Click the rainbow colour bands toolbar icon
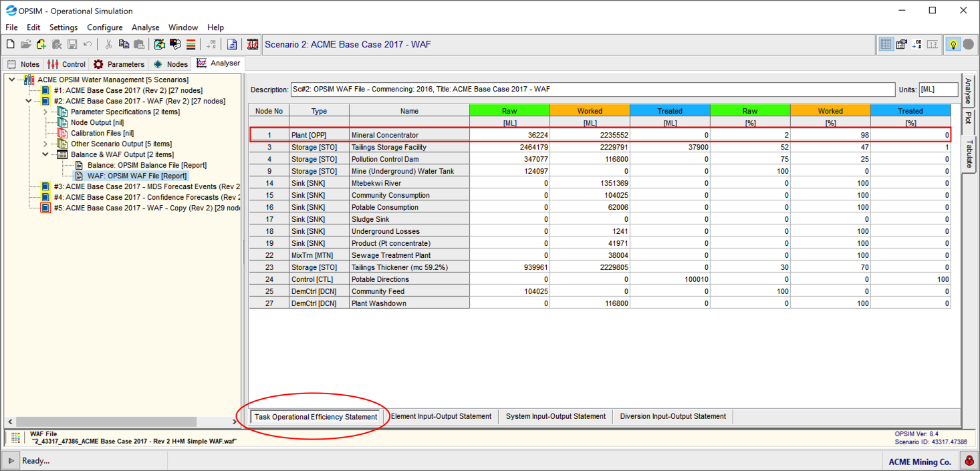Screen dimensions: 980x471 click(x=191, y=45)
